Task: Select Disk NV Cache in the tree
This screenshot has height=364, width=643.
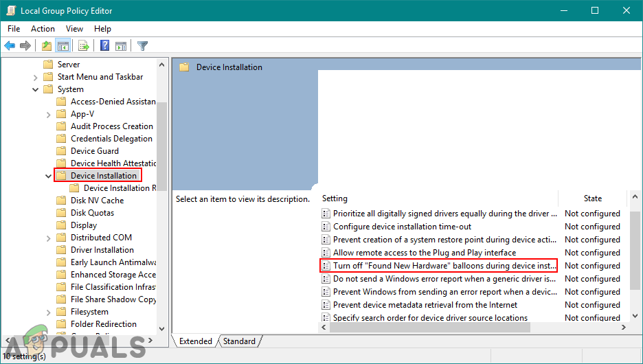Action: point(97,200)
